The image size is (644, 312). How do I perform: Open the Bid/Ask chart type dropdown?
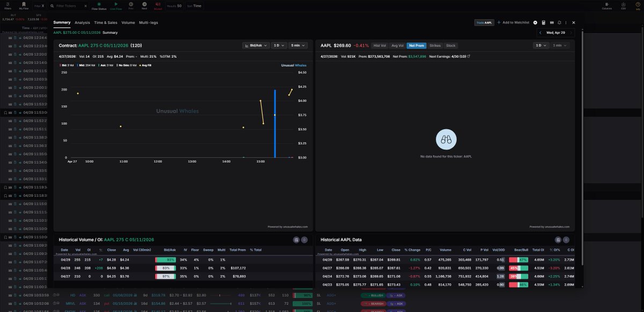point(255,46)
